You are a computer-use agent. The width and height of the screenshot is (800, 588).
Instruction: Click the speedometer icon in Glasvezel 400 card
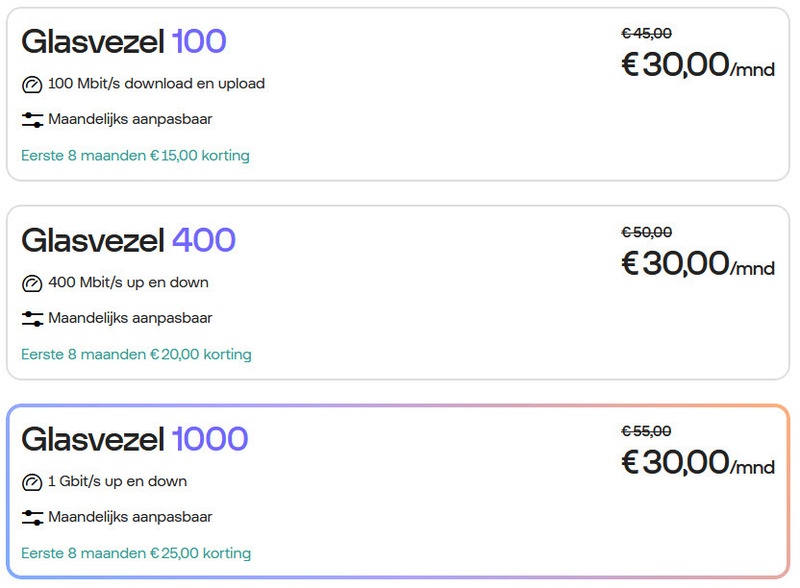pyautogui.click(x=32, y=283)
